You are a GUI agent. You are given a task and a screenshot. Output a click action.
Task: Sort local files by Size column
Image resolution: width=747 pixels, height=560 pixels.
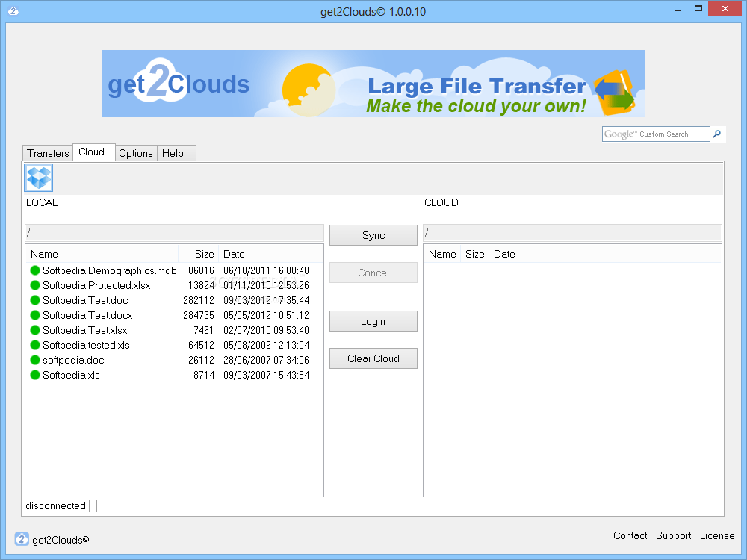(198, 254)
